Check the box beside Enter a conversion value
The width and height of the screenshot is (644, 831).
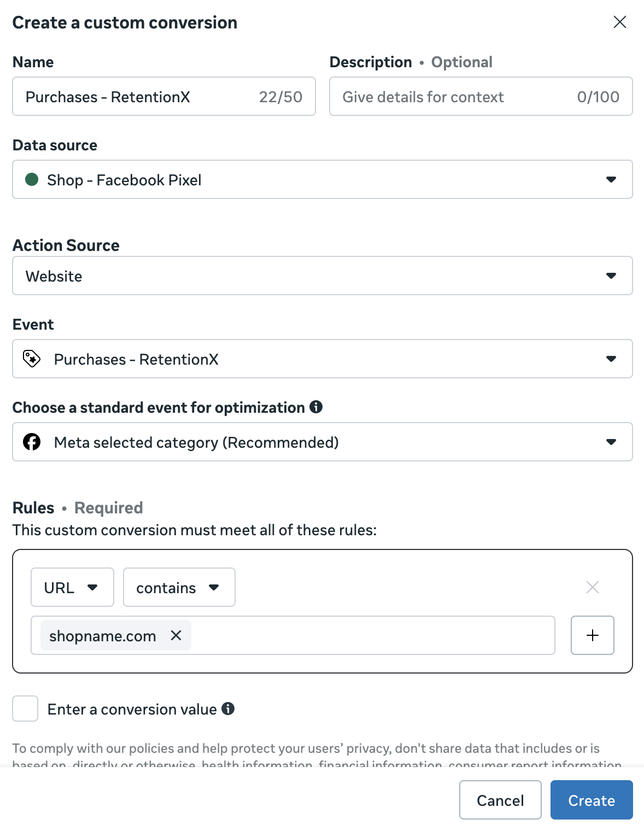click(x=25, y=709)
